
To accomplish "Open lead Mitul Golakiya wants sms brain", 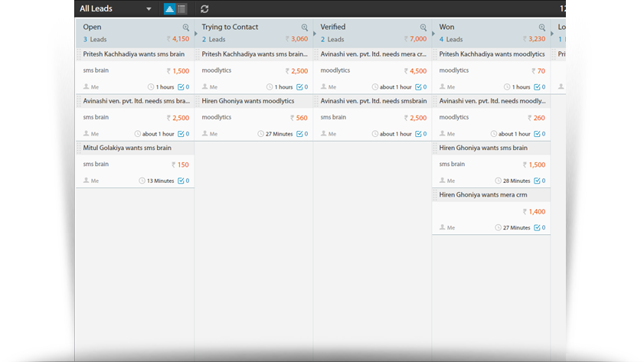I will [127, 148].
